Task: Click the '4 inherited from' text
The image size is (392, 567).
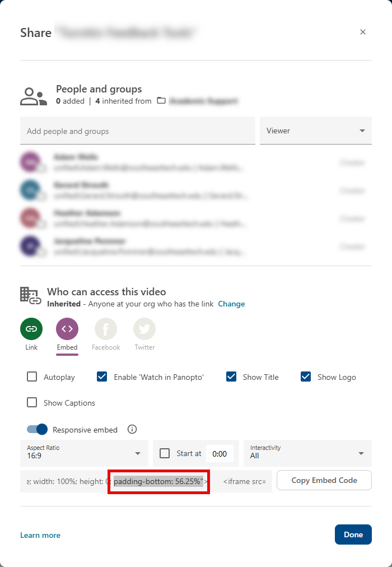Action: (123, 101)
